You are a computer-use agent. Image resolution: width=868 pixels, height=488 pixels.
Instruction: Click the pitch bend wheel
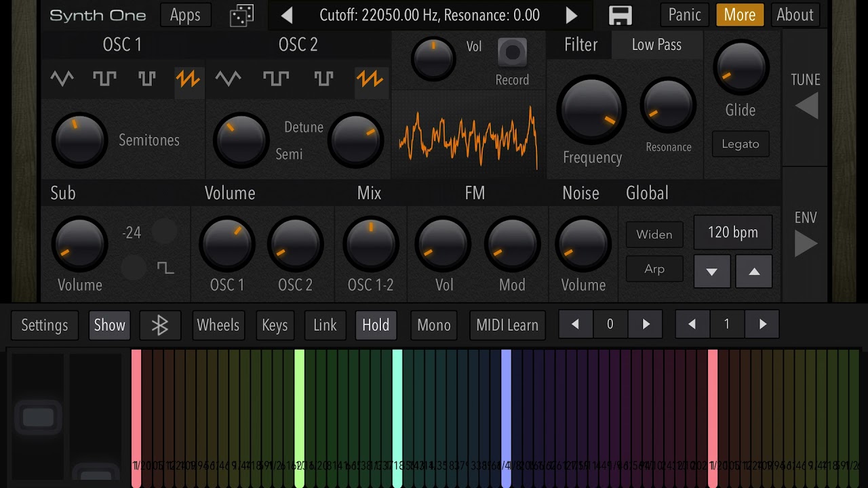click(38, 418)
